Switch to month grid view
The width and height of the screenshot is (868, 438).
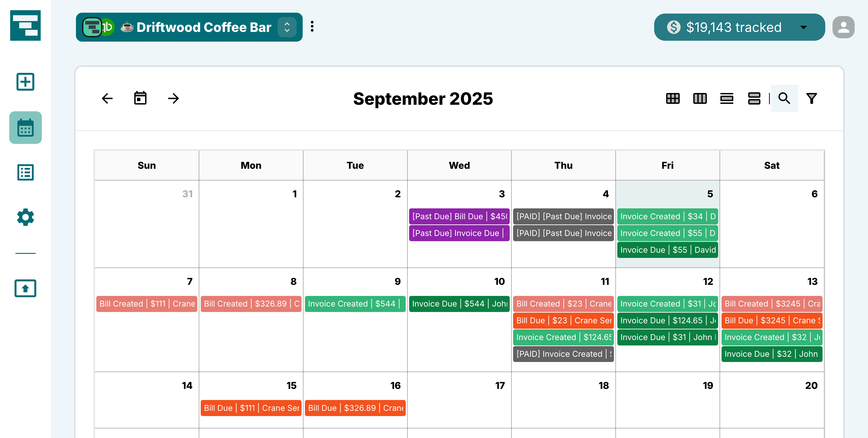[x=672, y=98]
